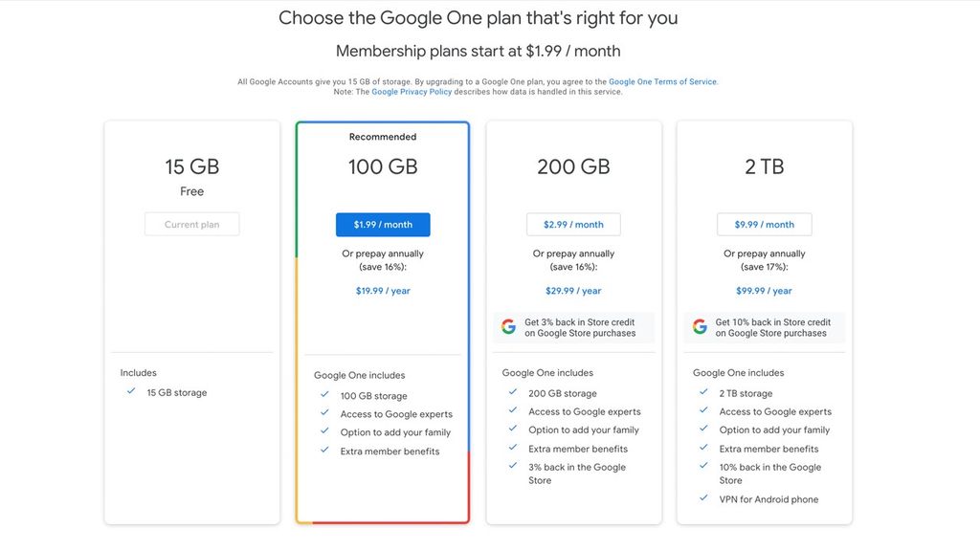Viewport: 980px width, 551px height.
Task: Click the $19.99 / year annual price link
Action: pos(383,290)
